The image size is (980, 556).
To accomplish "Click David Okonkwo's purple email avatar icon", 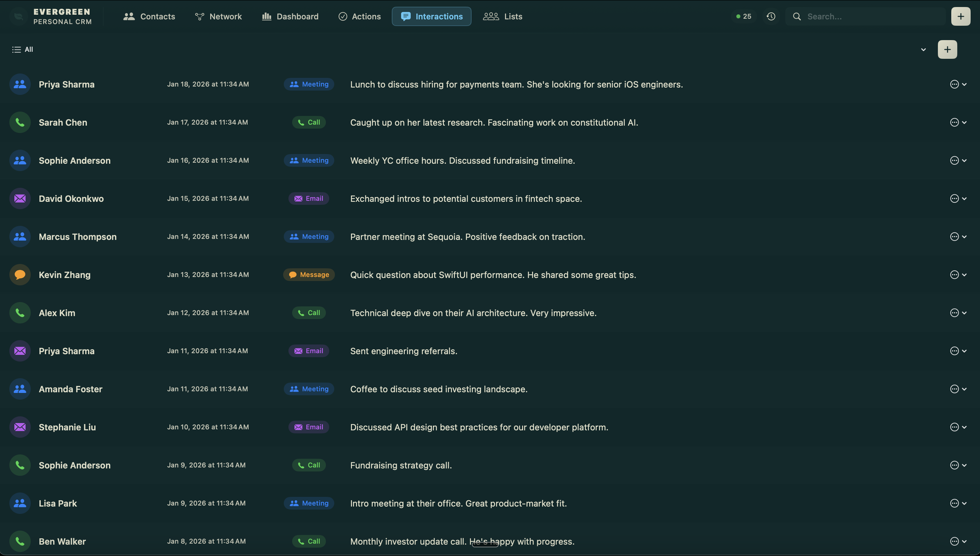I will pos(20,198).
